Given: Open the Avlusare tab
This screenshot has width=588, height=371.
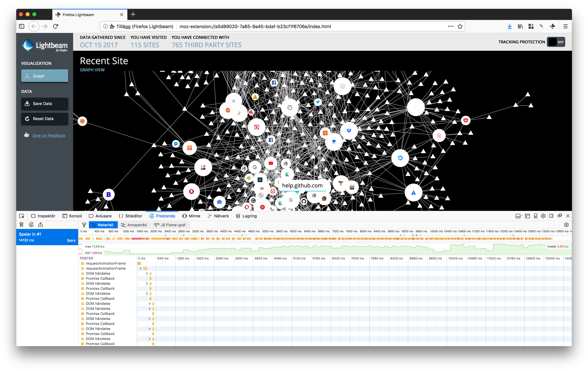Looking at the screenshot, I should click(x=100, y=216).
